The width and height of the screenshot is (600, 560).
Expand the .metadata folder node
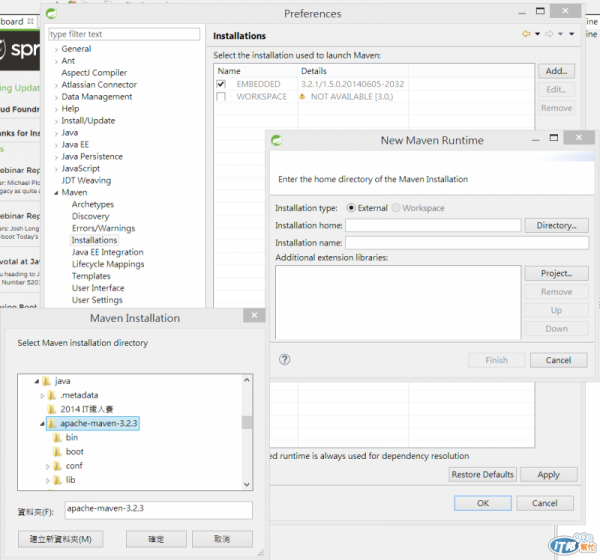click(42, 395)
